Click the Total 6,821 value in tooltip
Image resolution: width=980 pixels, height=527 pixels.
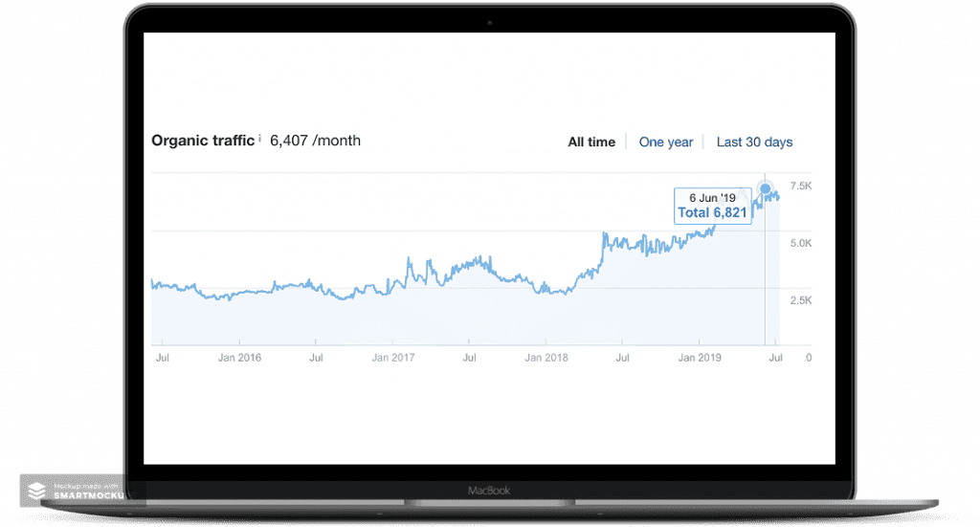pos(712,213)
